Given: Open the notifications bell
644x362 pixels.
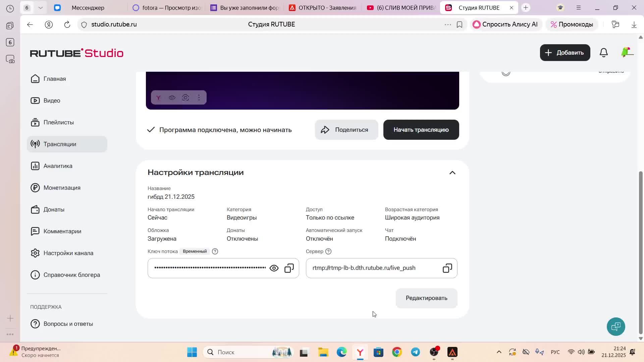Looking at the screenshot, I should [x=603, y=53].
